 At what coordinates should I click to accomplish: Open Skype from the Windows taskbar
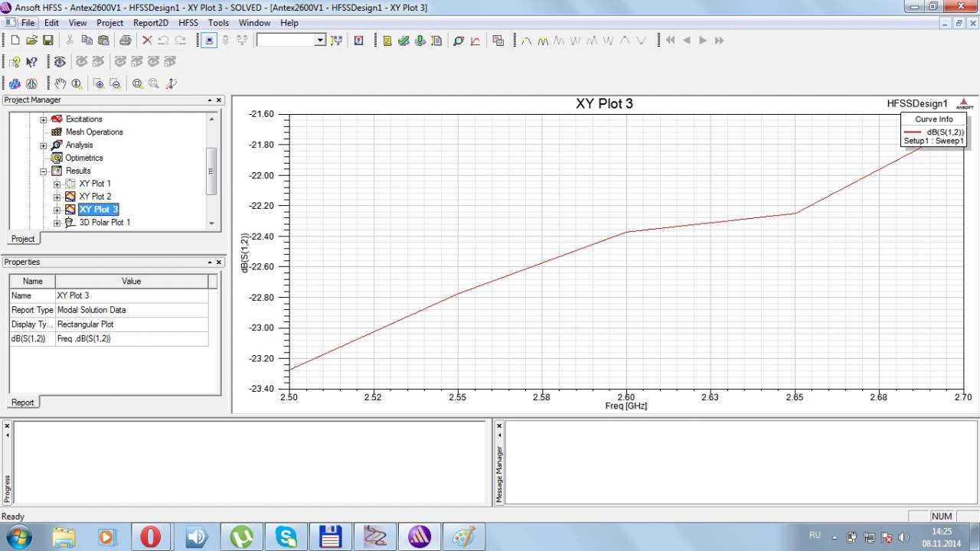pos(287,536)
